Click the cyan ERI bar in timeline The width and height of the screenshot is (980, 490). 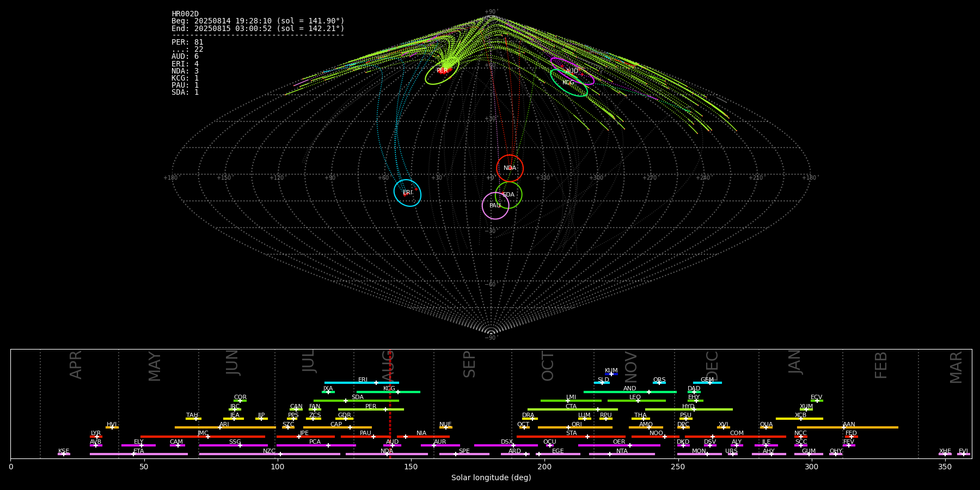(x=362, y=383)
